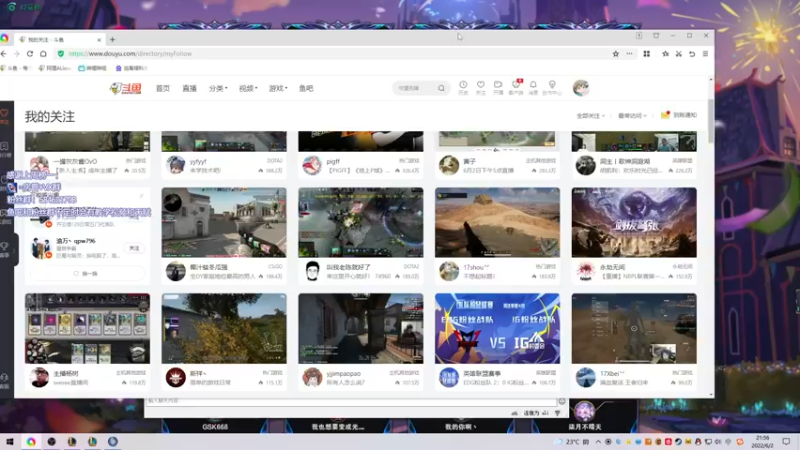Click the user avatar in site header
Screen dimensions: 800x450
point(581,88)
